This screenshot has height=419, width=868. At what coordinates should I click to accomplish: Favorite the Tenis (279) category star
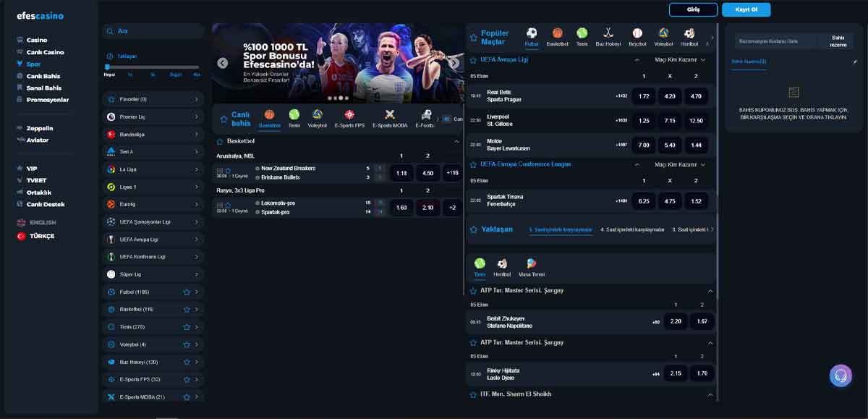pyautogui.click(x=187, y=327)
